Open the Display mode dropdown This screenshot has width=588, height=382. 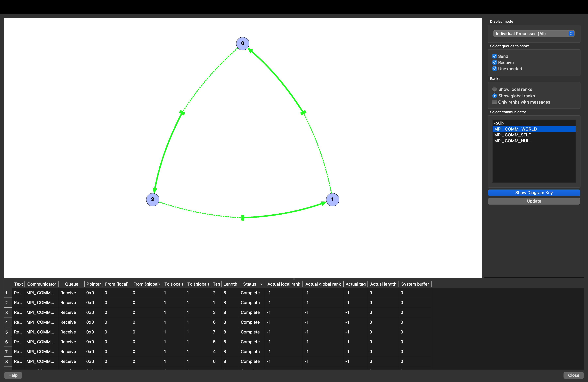(x=533, y=34)
